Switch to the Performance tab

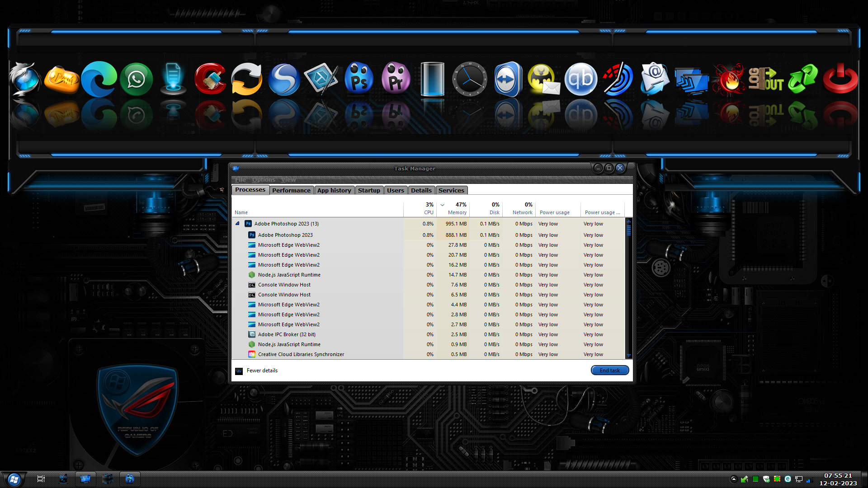291,190
